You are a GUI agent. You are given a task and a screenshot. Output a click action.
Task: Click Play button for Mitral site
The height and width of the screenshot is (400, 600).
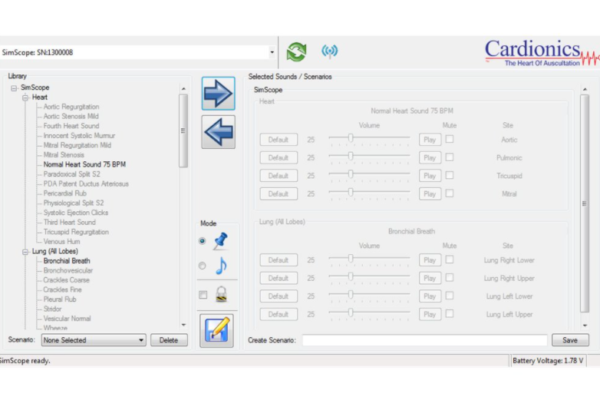[429, 194]
